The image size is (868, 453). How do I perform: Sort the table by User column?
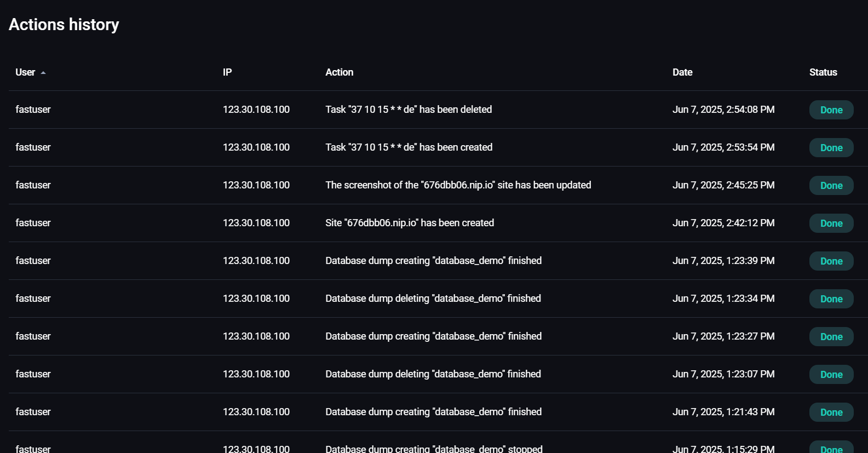click(x=25, y=72)
